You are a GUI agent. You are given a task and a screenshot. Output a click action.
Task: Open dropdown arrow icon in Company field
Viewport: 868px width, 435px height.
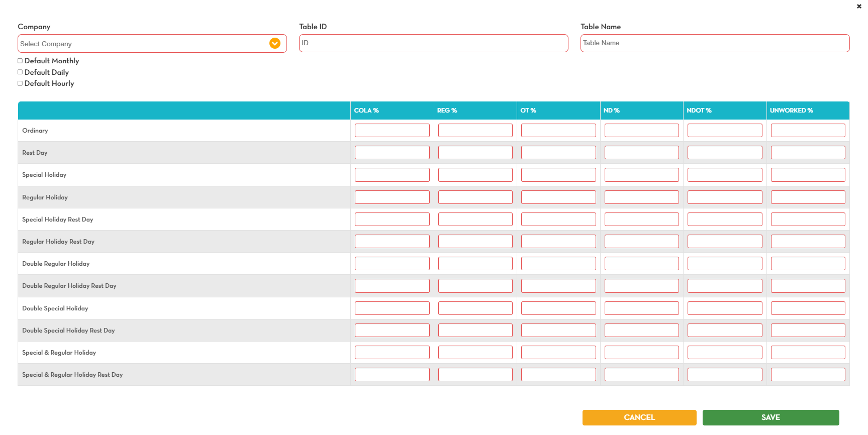(275, 43)
